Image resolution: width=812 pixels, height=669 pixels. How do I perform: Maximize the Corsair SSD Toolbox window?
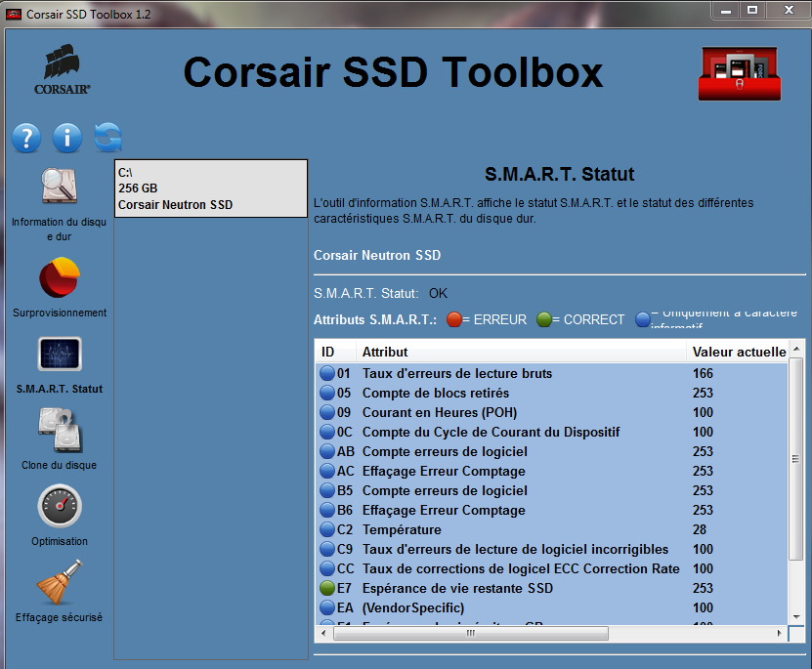(752, 11)
